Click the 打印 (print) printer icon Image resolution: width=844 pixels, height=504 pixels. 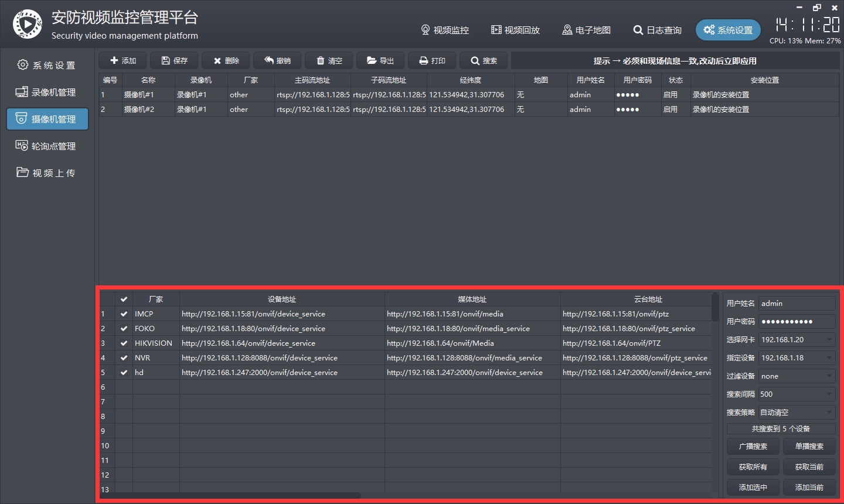[423, 60]
